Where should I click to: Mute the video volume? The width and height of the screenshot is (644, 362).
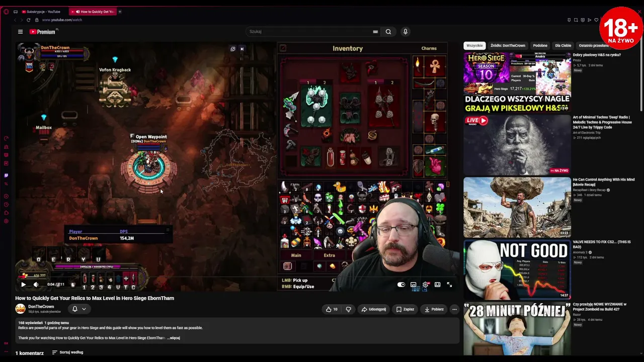click(36, 285)
